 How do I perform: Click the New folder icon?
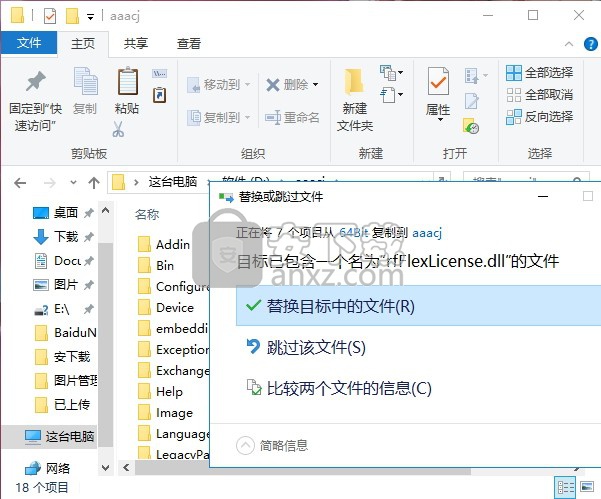(354, 82)
